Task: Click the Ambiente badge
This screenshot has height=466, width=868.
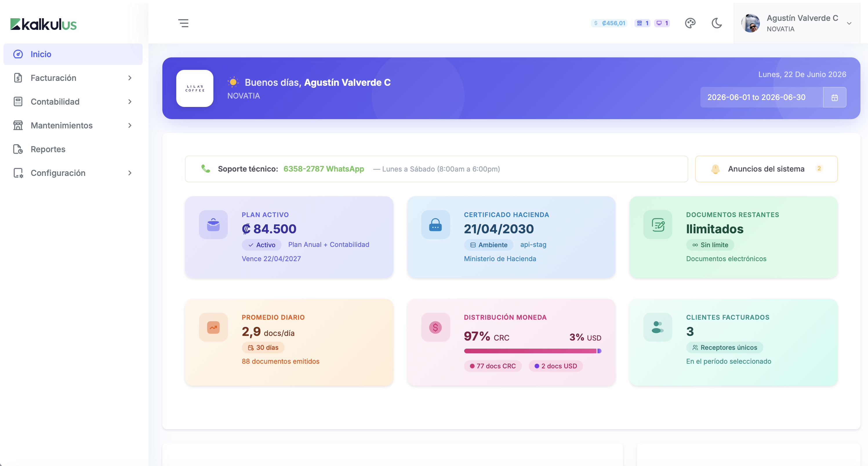Action: (489, 245)
